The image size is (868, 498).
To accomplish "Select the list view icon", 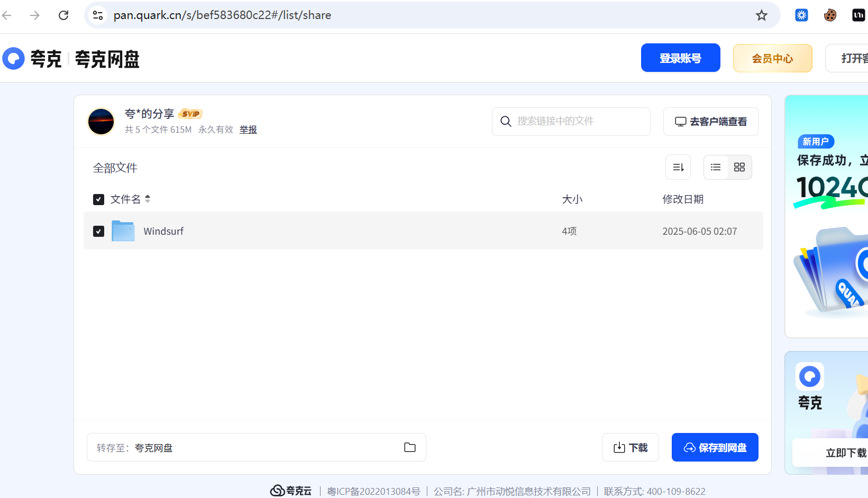I will (x=715, y=167).
